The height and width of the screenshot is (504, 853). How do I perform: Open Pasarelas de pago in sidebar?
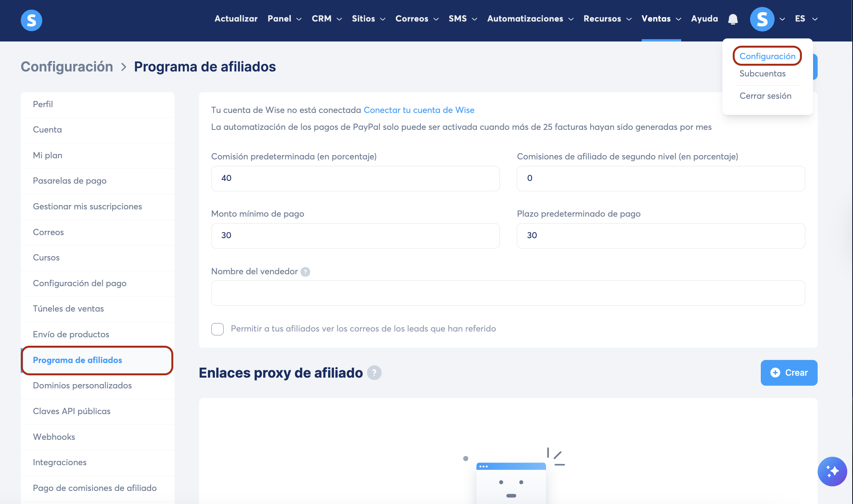point(70,181)
